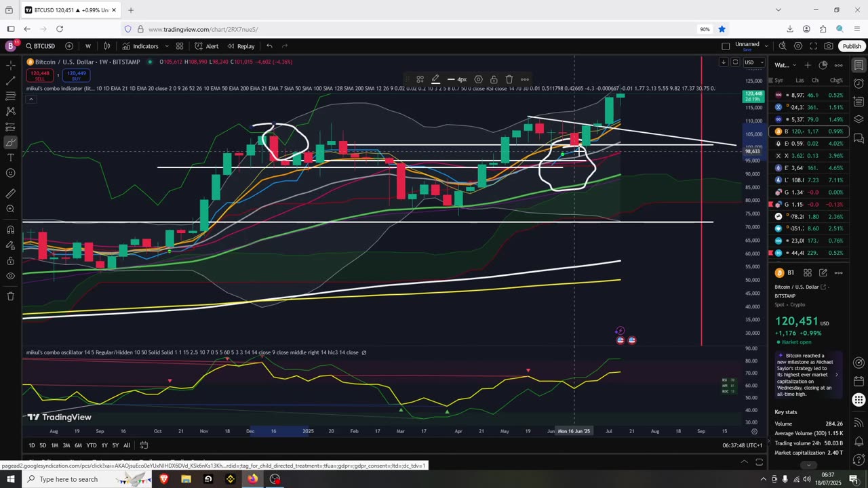
Task: Select the zoom in tool
Action: point(10,209)
